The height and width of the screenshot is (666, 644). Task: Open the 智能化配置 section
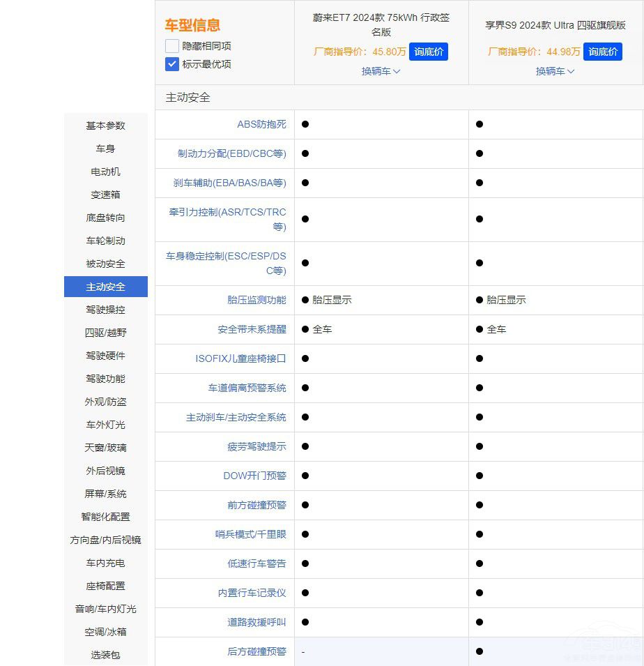105,517
